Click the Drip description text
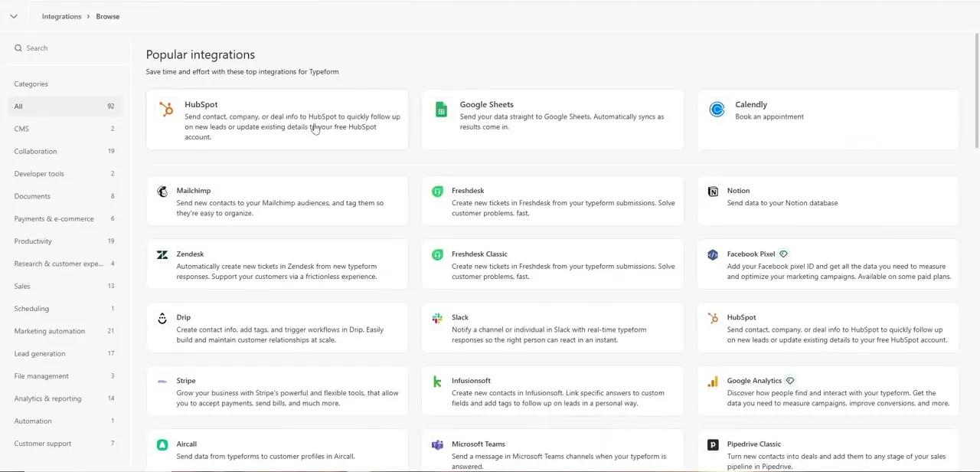980x472 pixels. coord(280,335)
